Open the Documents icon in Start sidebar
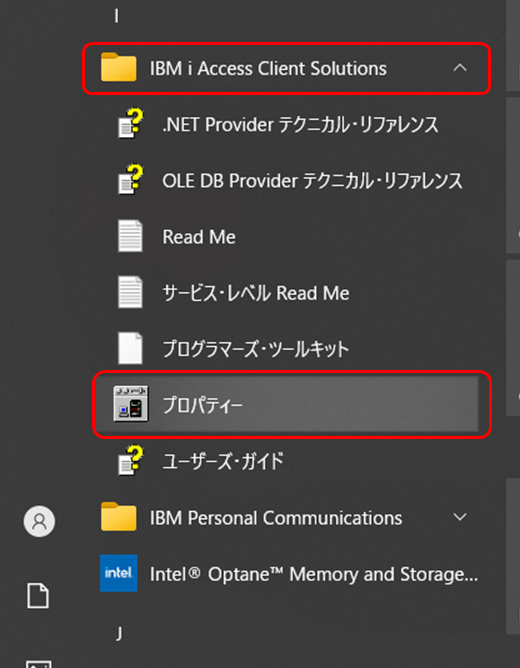Screen dimensions: 520x668 click(x=38, y=596)
